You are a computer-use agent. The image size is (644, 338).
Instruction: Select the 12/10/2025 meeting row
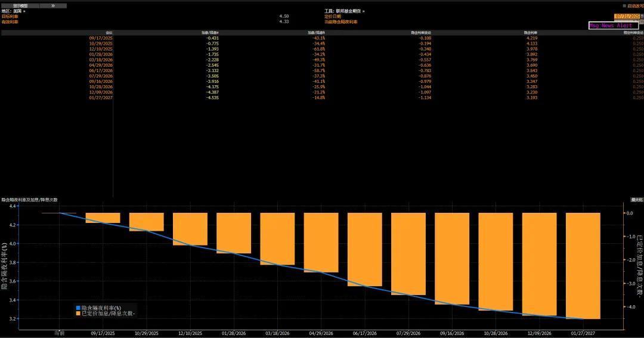tap(101, 49)
